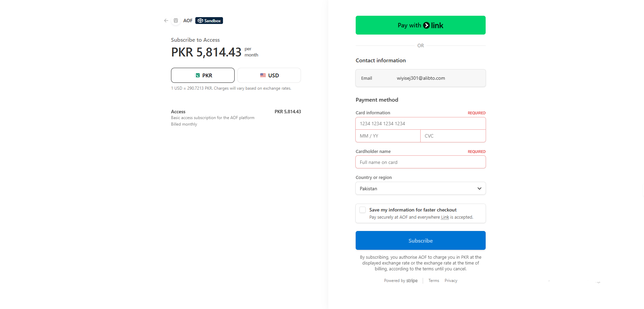The image size is (644, 309).
Task: Click the Cardholder name field
Action: point(420,162)
